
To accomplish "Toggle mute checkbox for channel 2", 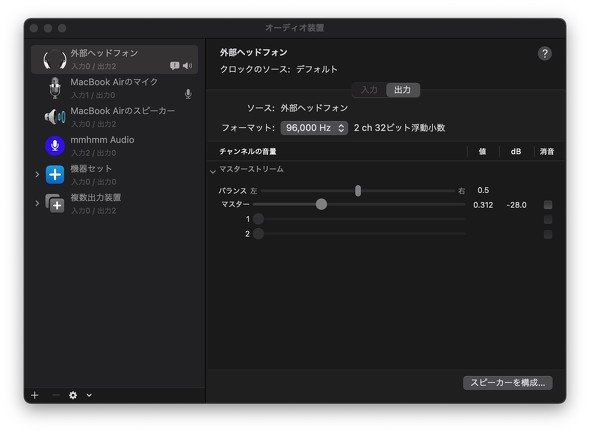I will pyautogui.click(x=548, y=234).
